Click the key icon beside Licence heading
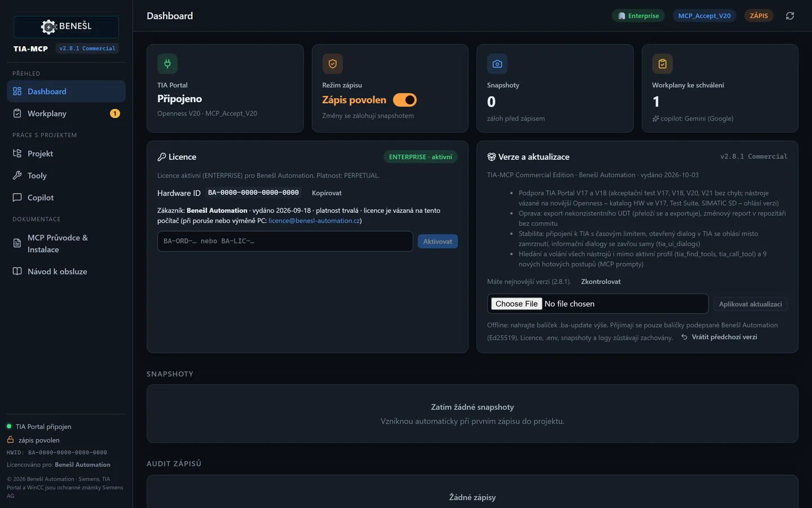The width and height of the screenshot is (812, 508). pyautogui.click(x=162, y=157)
